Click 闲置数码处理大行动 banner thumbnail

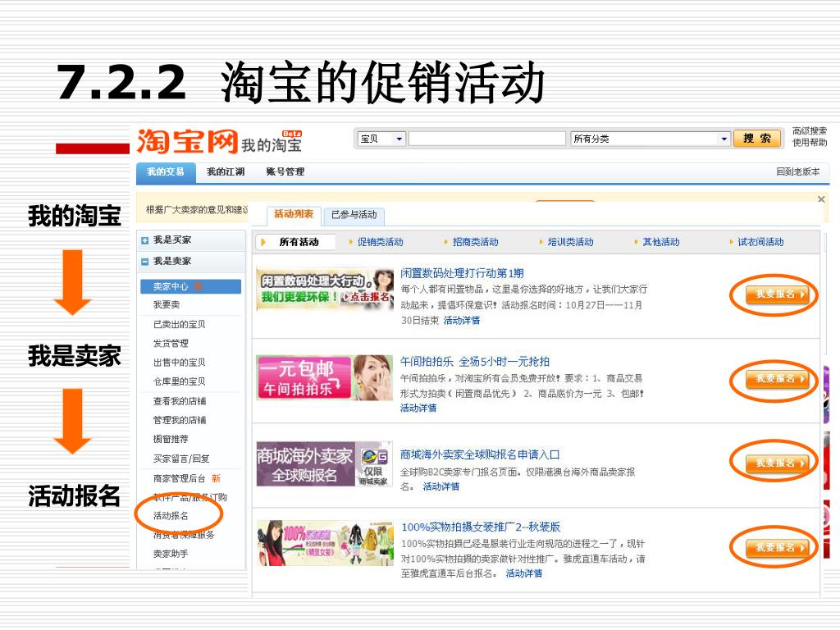(325, 289)
